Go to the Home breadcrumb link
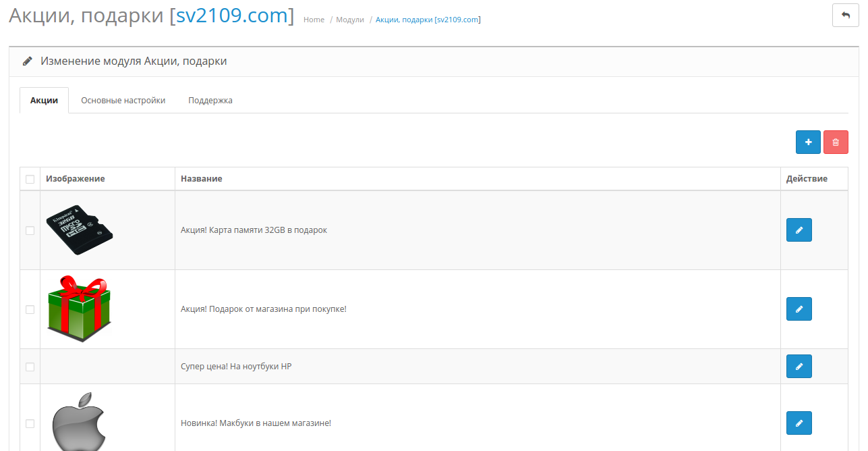This screenshot has width=868, height=451. (314, 20)
